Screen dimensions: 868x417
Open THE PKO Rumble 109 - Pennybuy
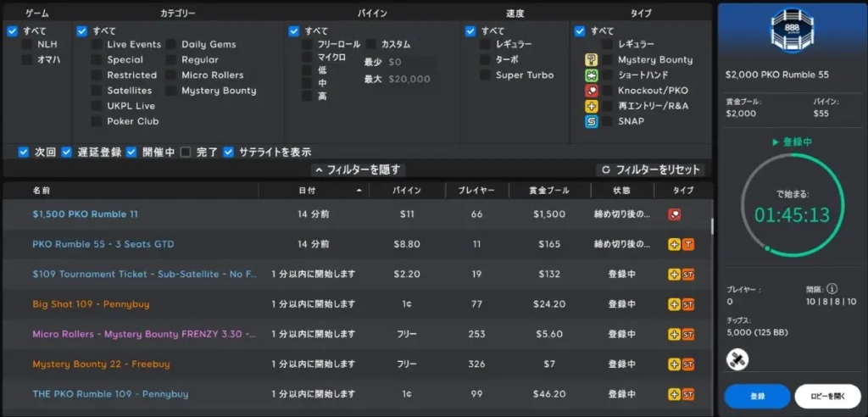click(110, 394)
